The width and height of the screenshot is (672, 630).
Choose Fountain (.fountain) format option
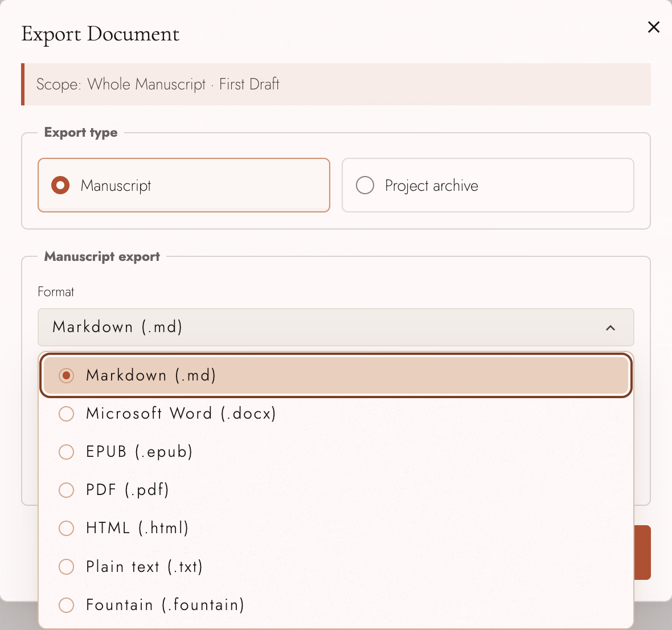point(335,605)
